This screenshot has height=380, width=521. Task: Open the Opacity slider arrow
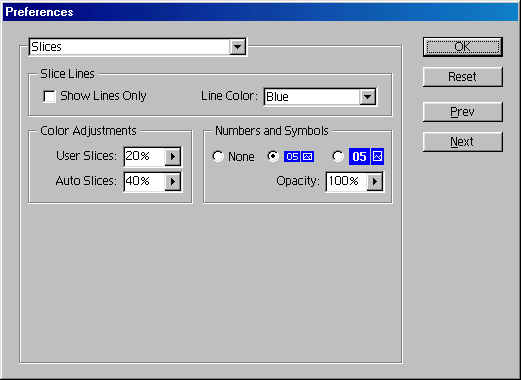click(x=375, y=181)
